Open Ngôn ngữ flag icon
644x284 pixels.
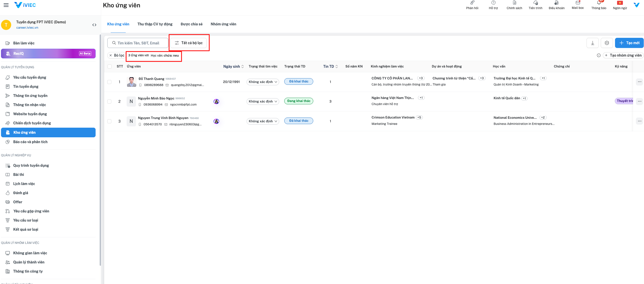pos(620,3)
